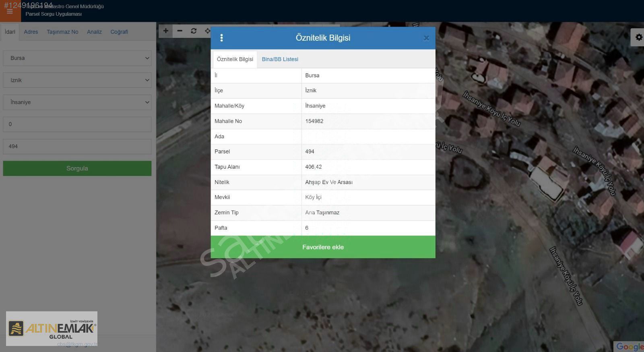
Task: Open the Adres tab
Action: (31, 32)
